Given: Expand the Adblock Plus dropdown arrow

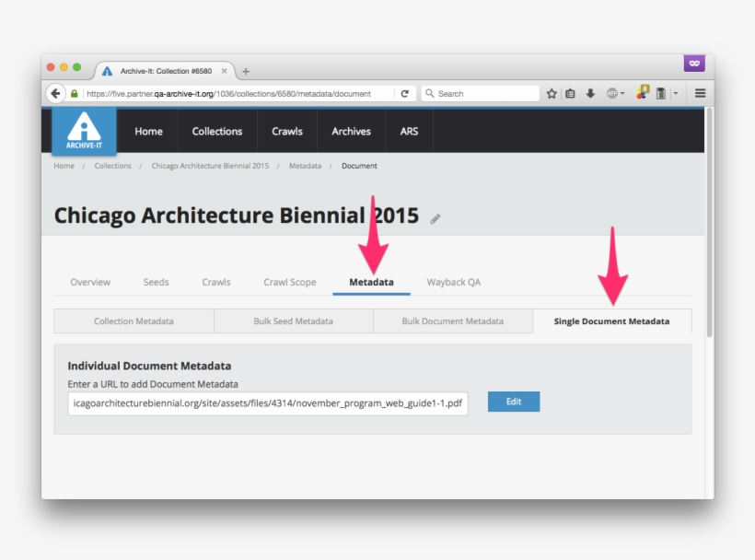Looking at the screenshot, I should coord(622,93).
